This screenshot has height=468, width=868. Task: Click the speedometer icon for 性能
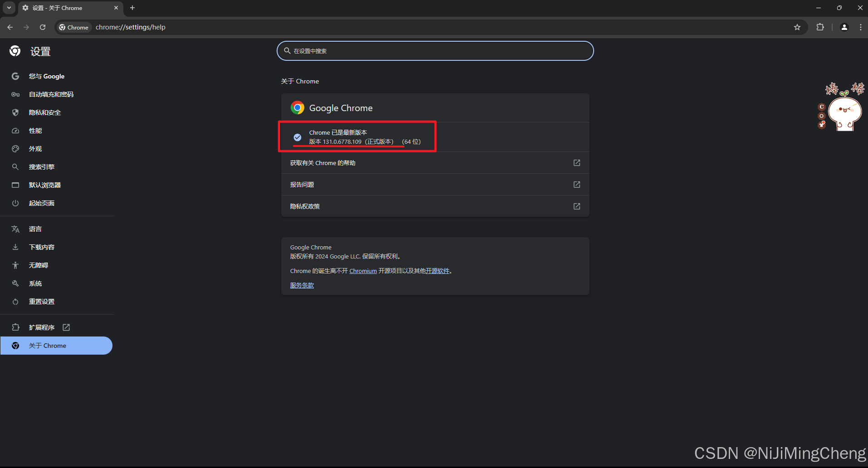(x=15, y=131)
